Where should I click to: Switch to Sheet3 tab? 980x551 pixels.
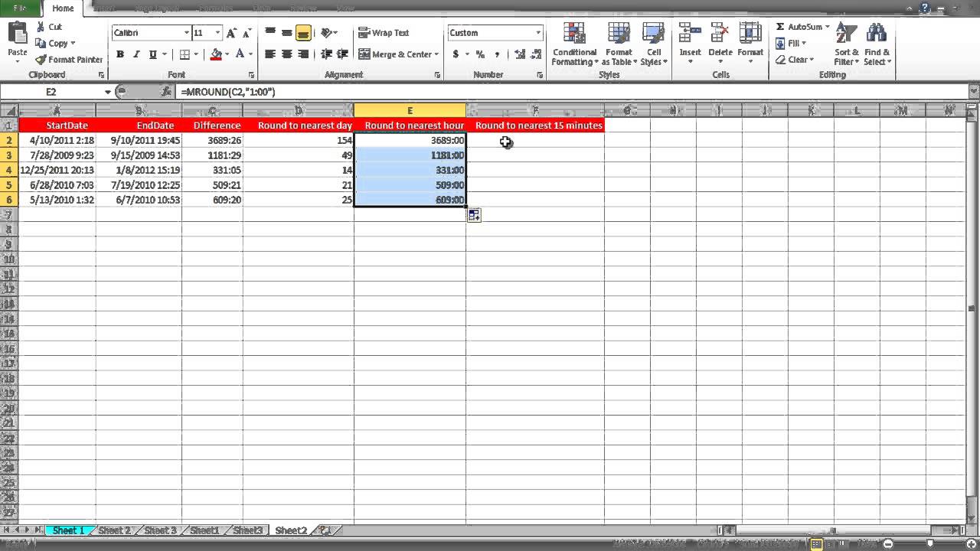point(248,530)
